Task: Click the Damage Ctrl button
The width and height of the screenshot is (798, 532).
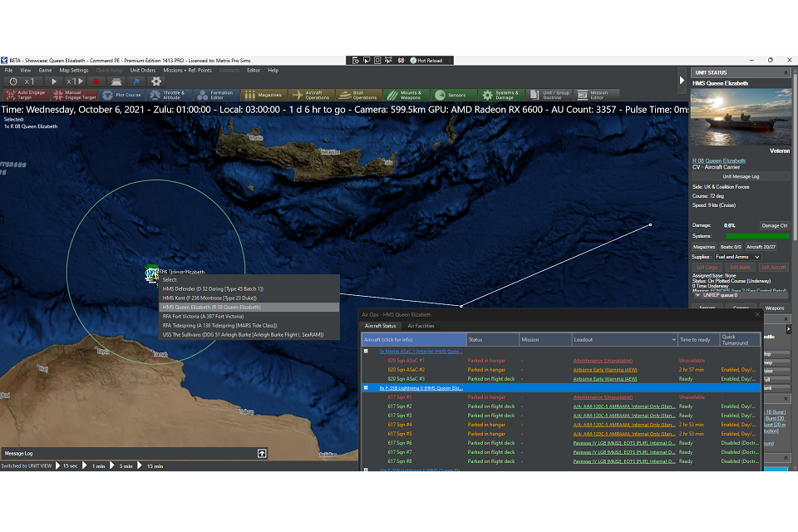Action: pyautogui.click(x=776, y=226)
